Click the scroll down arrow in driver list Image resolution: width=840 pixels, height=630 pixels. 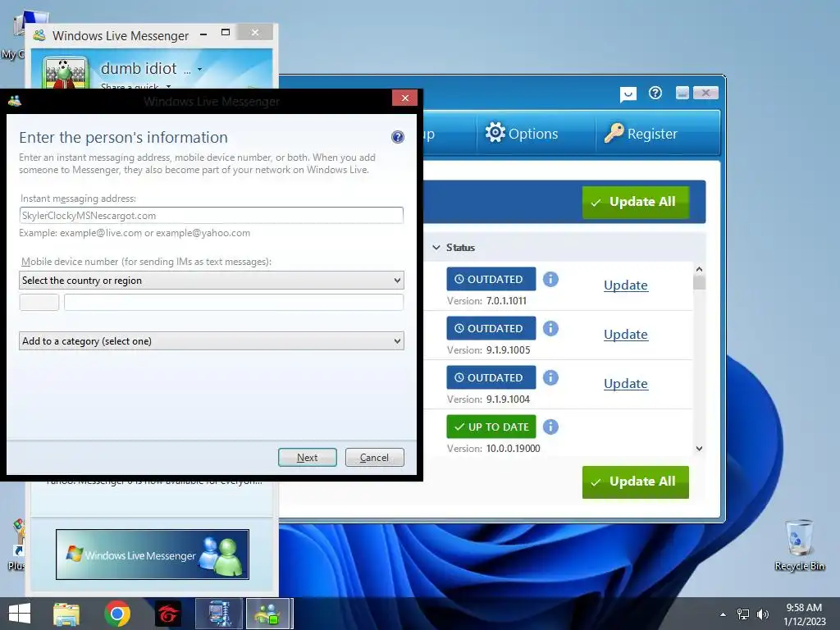click(x=699, y=449)
